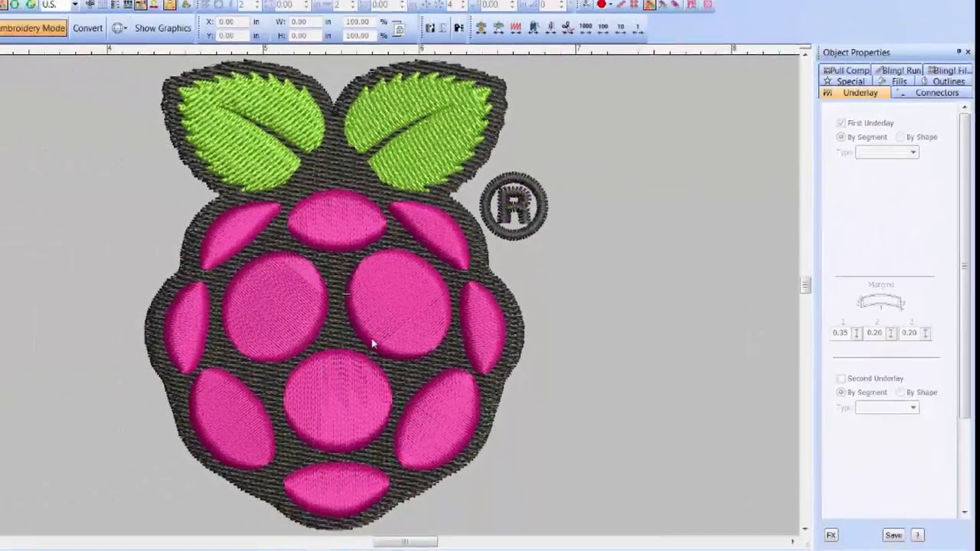
Task: Click the registered trademark R embroidery object
Action: point(514,206)
